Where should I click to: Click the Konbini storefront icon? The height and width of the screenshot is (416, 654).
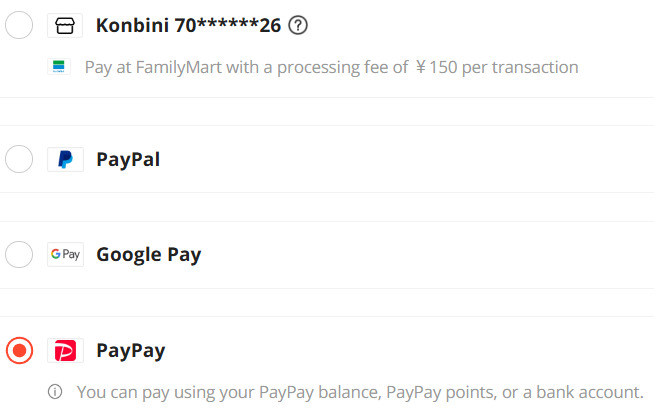(x=65, y=25)
